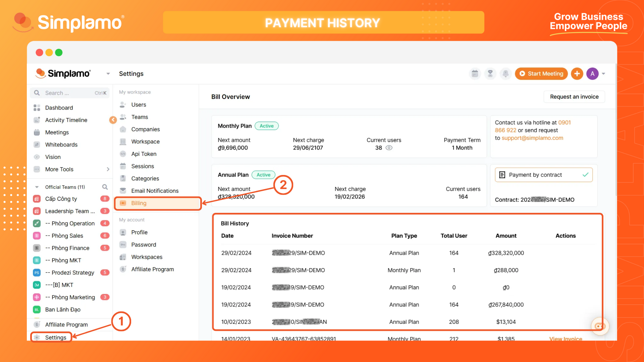644x362 pixels.
Task: Collapse the Official Teams list
Action: click(x=37, y=187)
